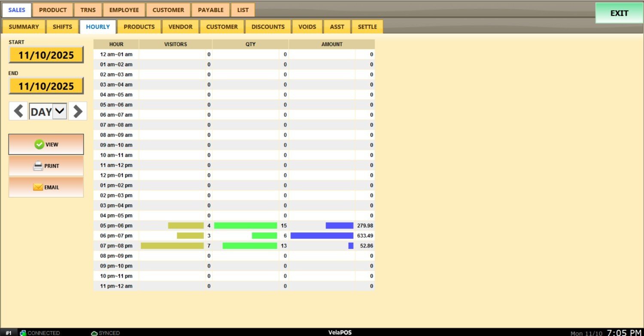This screenshot has height=336, width=644.
Task: Click the Connected network status icon
Action: [x=23, y=333]
